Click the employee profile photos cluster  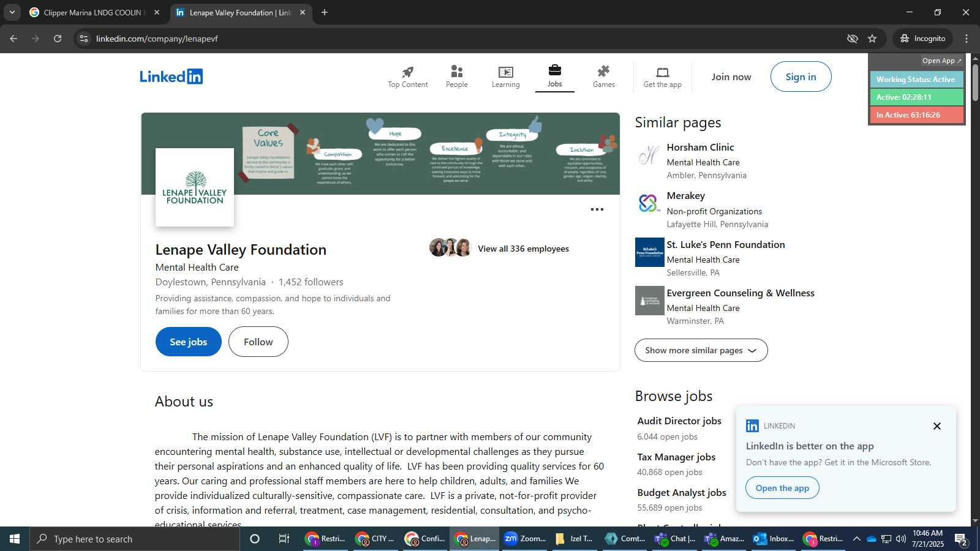point(451,247)
